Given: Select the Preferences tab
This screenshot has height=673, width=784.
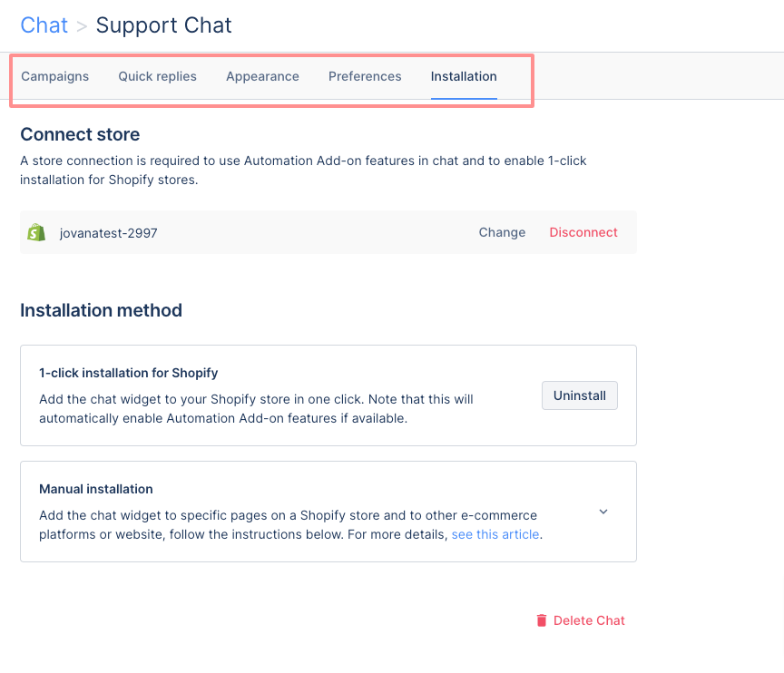Looking at the screenshot, I should (365, 76).
